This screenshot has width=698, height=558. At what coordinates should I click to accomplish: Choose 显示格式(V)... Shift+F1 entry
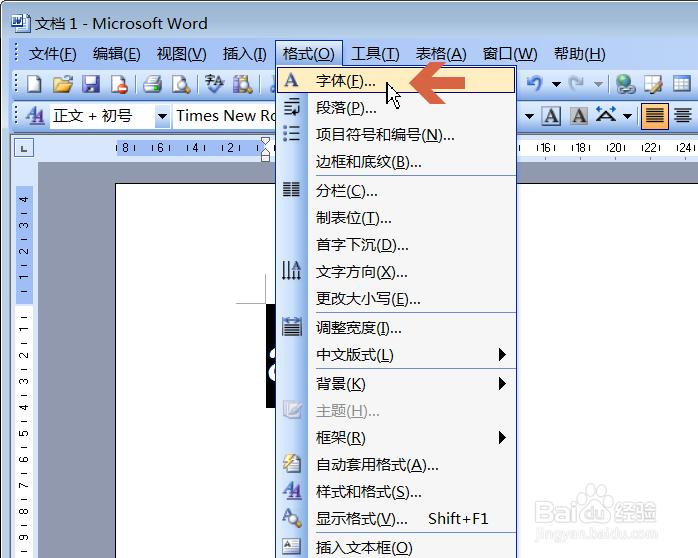(396, 518)
